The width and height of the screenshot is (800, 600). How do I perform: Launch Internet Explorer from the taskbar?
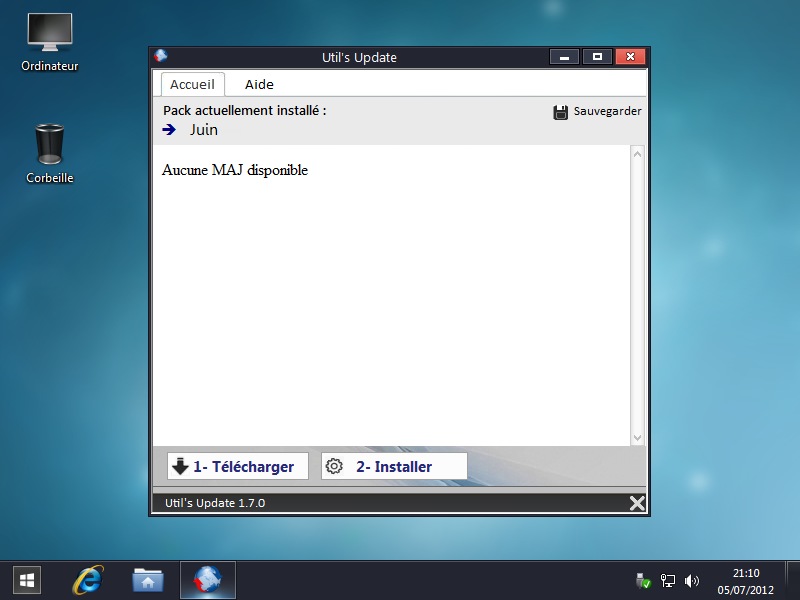pos(88,581)
